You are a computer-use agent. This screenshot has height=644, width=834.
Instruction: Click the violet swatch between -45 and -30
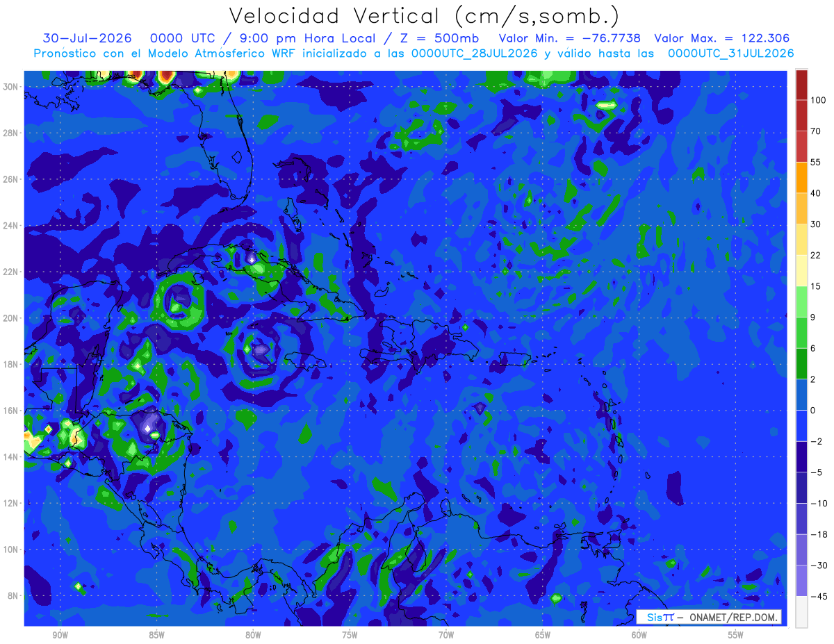[801, 580]
